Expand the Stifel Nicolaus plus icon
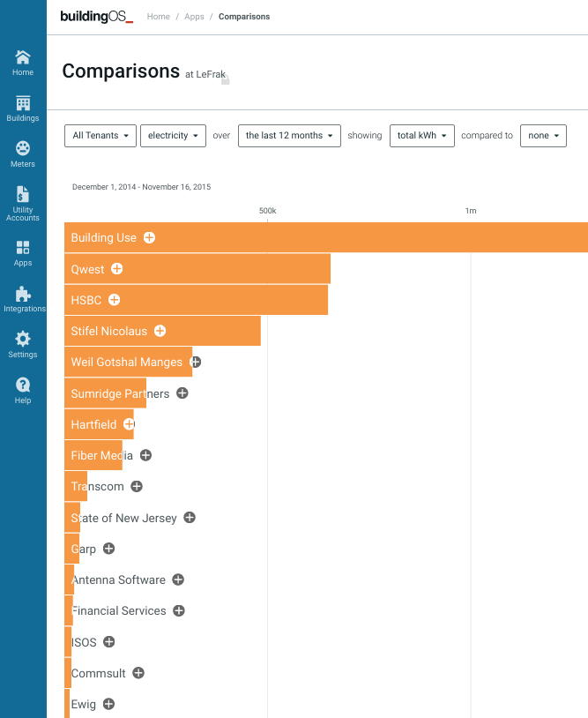Image resolution: width=588 pixels, height=718 pixels. click(160, 331)
